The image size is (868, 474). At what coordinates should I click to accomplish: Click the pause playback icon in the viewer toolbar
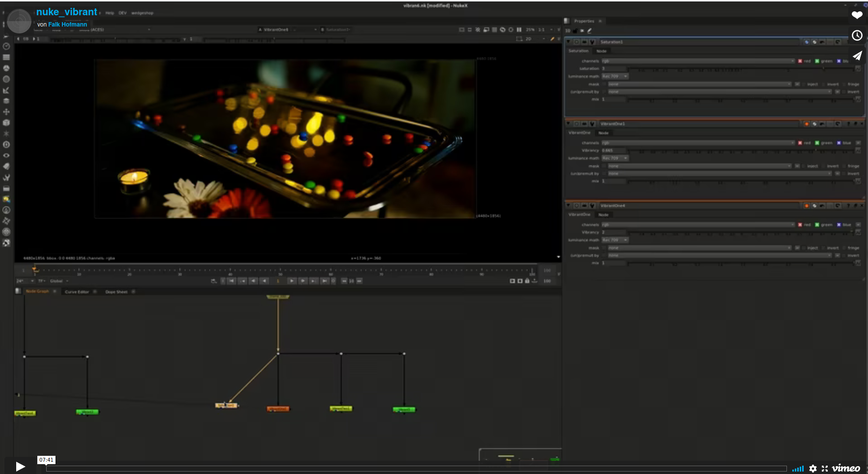click(519, 29)
